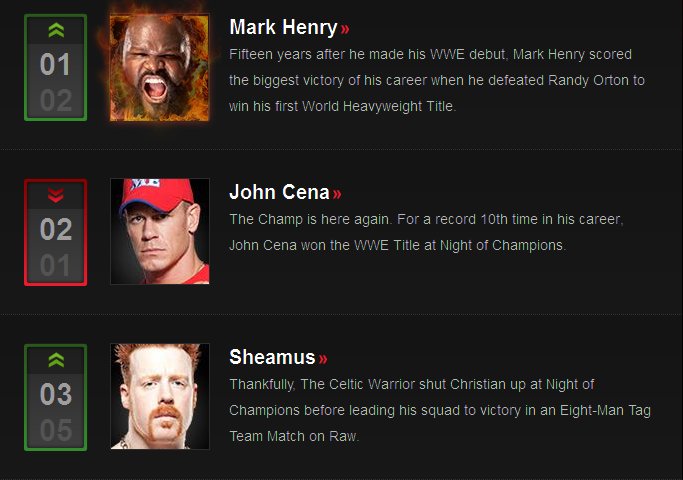Select the previous rank 01 under John Cena
Screen dimensions: 683x480
click(x=55, y=266)
